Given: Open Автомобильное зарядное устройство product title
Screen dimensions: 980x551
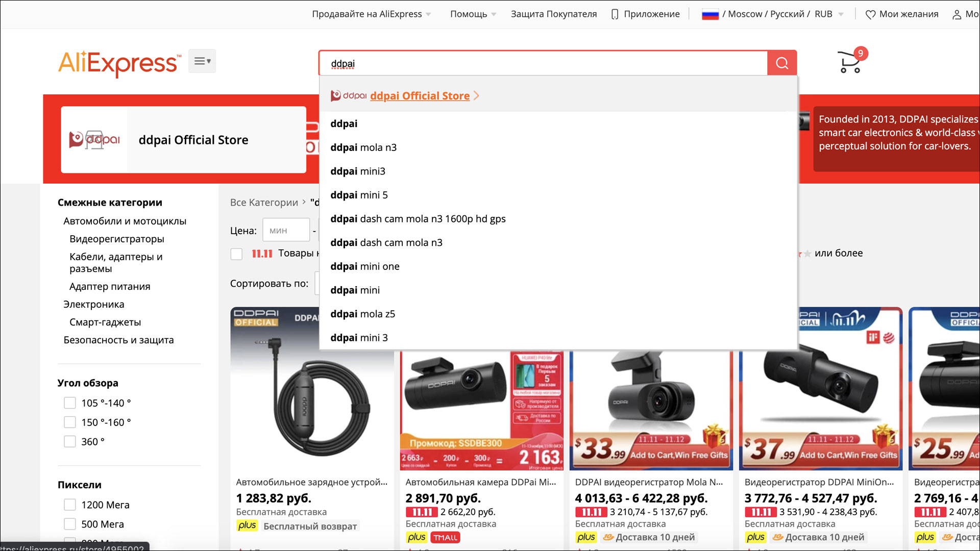Looking at the screenshot, I should coord(312,482).
